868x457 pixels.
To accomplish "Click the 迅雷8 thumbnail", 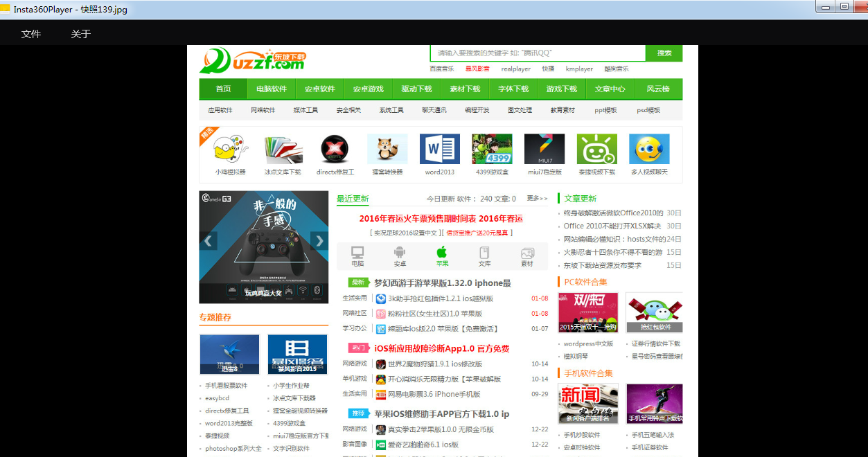I will click(x=229, y=355).
